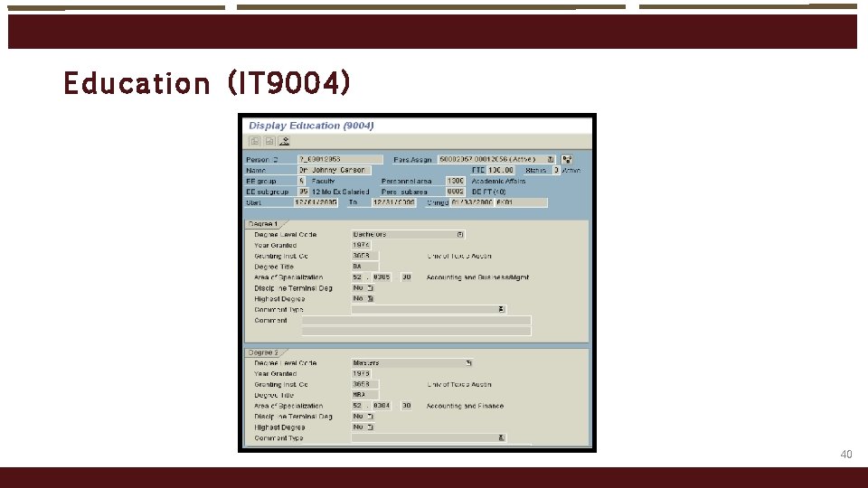Click the Chngd date field
The image size is (868, 488).
tap(472, 202)
